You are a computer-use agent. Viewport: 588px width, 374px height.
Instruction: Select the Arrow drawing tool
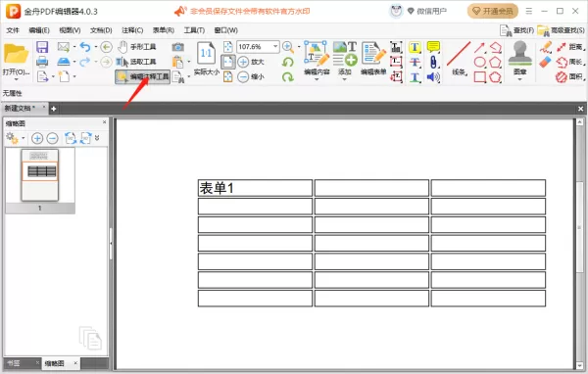click(x=479, y=47)
